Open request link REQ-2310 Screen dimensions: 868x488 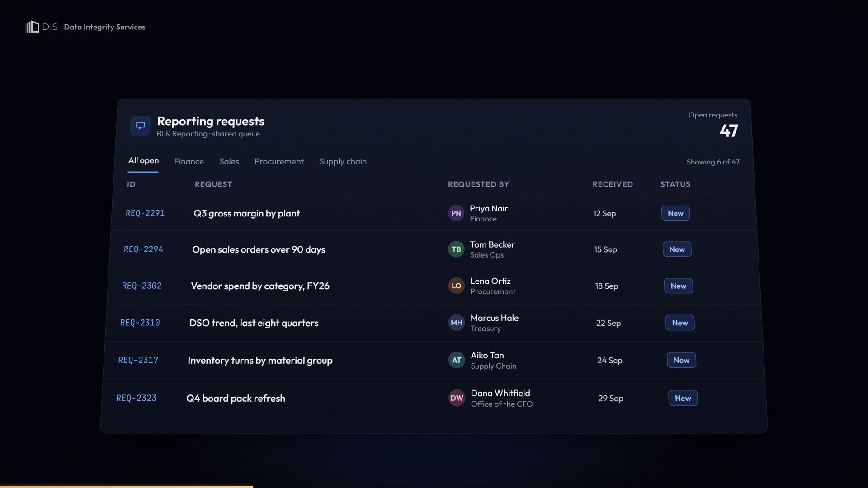(x=140, y=323)
